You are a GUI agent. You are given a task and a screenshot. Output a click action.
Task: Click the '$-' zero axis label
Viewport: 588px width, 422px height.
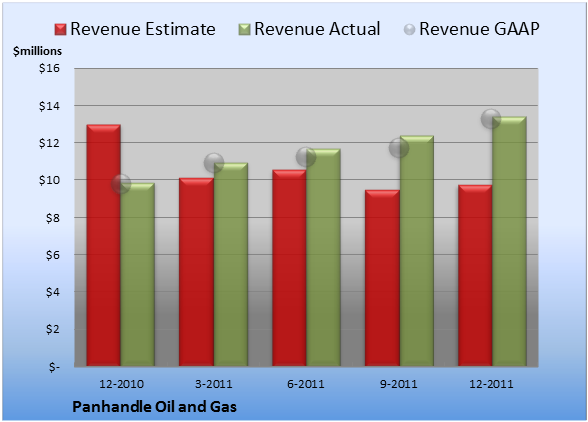pos(54,366)
